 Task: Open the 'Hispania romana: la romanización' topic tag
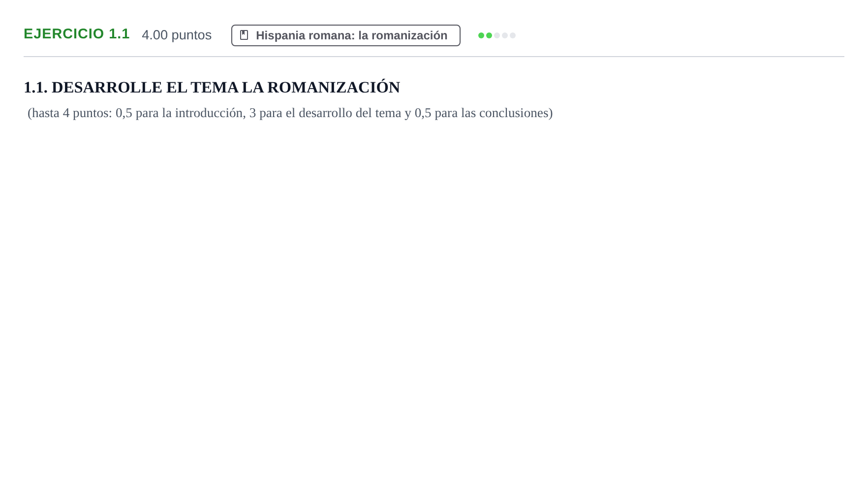[x=346, y=35]
